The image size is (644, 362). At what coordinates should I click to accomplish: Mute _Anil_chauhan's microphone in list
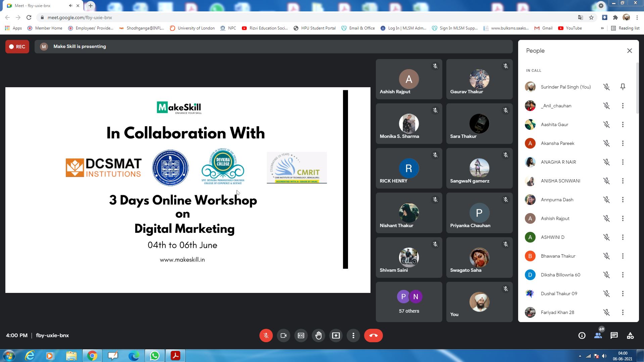click(x=606, y=106)
